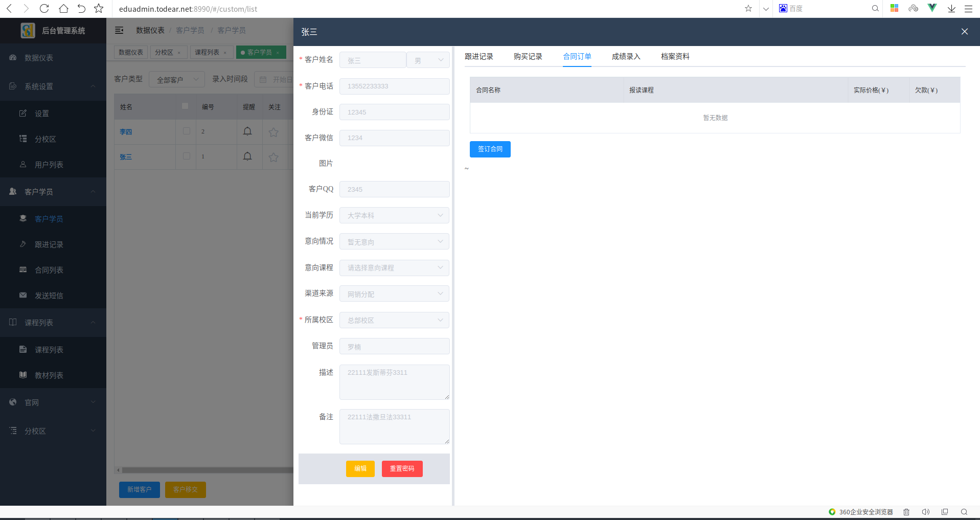Close the 分校区 page tag
This screenshot has height=520, width=980.
[x=179, y=53]
